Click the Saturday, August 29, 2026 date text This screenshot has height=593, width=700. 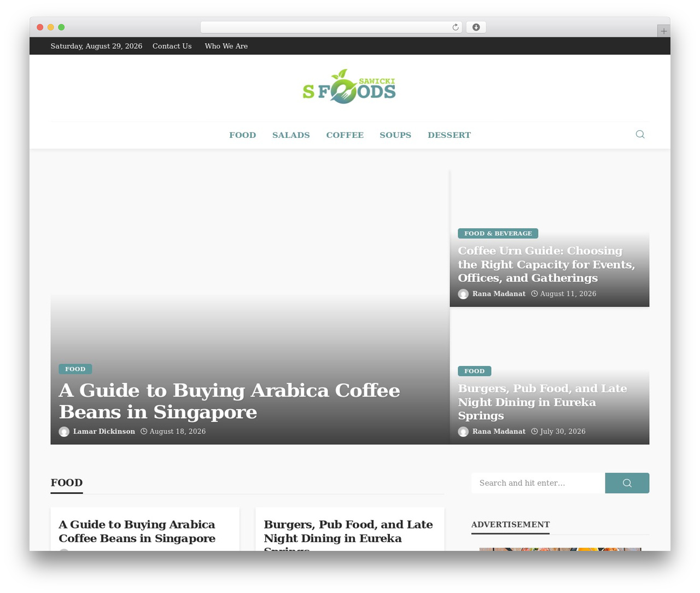pos(96,46)
